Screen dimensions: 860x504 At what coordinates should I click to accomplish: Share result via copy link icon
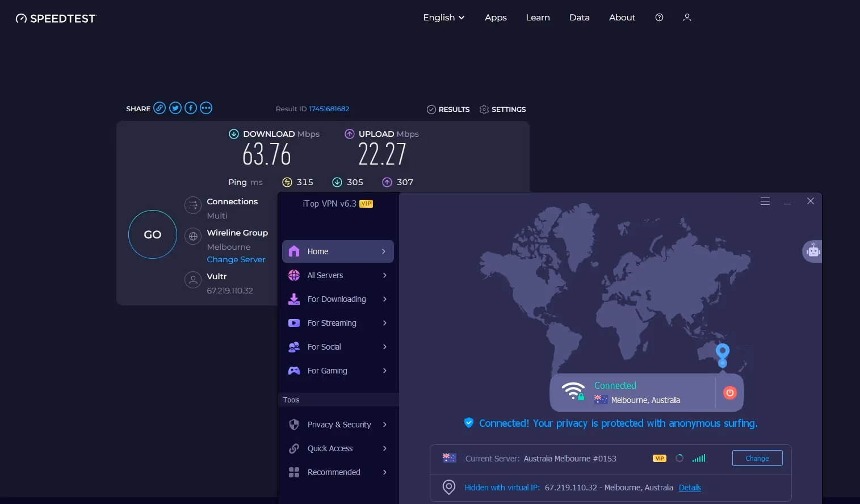pos(160,108)
